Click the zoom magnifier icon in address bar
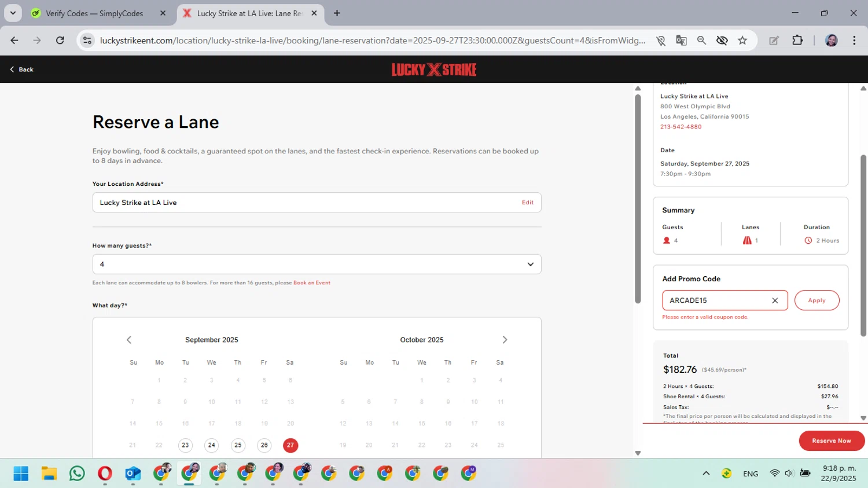Screen dimensions: 868x488 click(x=701, y=41)
